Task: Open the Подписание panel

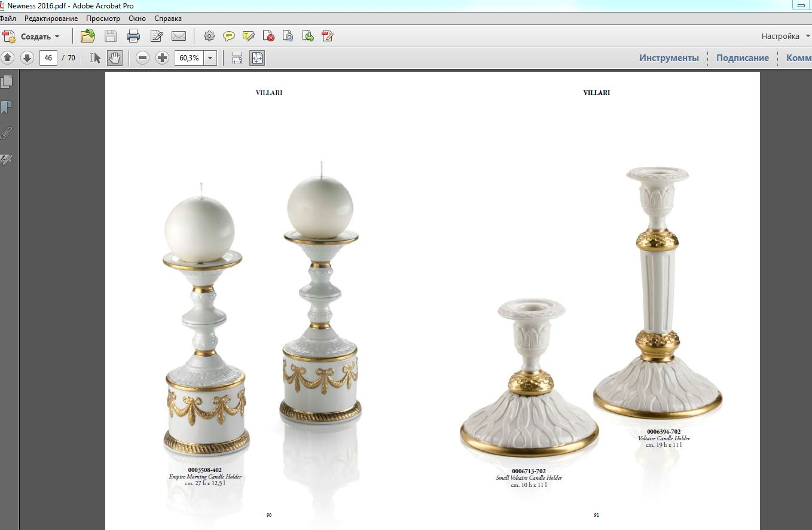Action: click(742, 58)
